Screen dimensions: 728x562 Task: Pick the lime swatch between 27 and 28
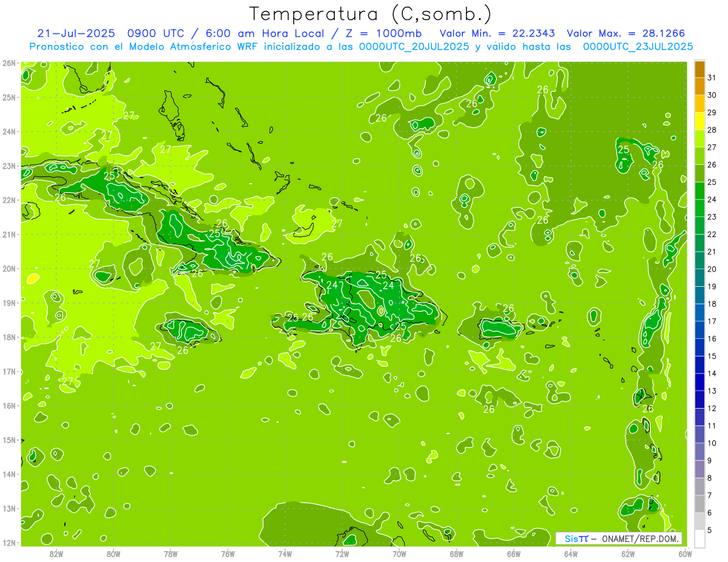(699, 139)
